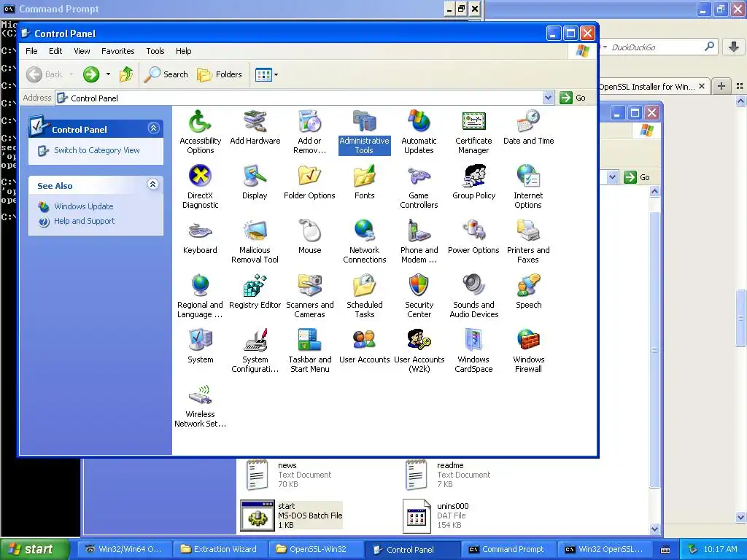The width and height of the screenshot is (747, 560).
Task: Expand the Address bar dropdown
Action: point(548,98)
